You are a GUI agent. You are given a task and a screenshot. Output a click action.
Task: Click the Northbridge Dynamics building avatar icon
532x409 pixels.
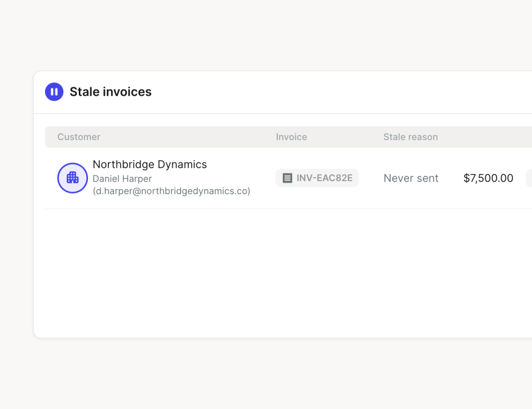pos(72,178)
